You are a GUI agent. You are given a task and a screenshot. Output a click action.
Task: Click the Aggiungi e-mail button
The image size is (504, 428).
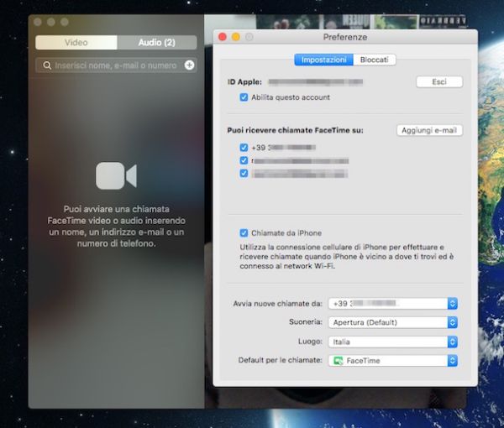pyautogui.click(x=429, y=130)
